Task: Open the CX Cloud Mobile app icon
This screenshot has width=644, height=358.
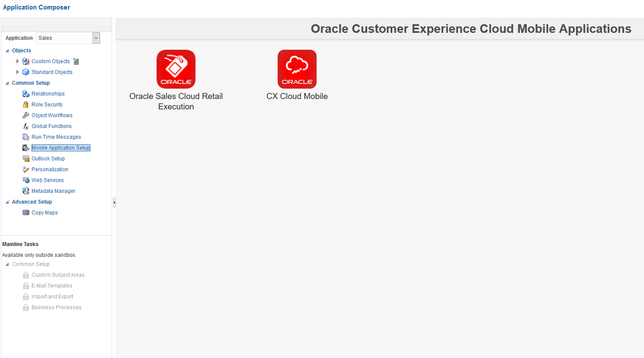Action: click(x=297, y=69)
